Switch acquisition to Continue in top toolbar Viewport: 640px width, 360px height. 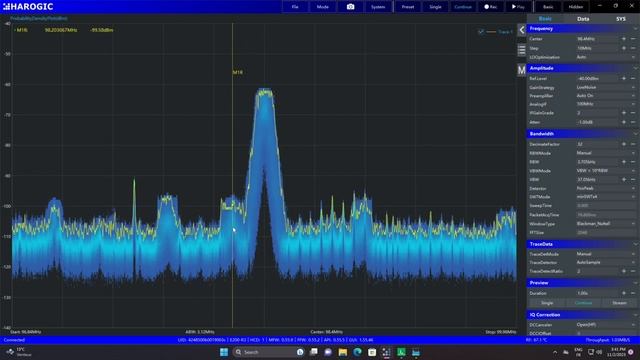pos(463,7)
